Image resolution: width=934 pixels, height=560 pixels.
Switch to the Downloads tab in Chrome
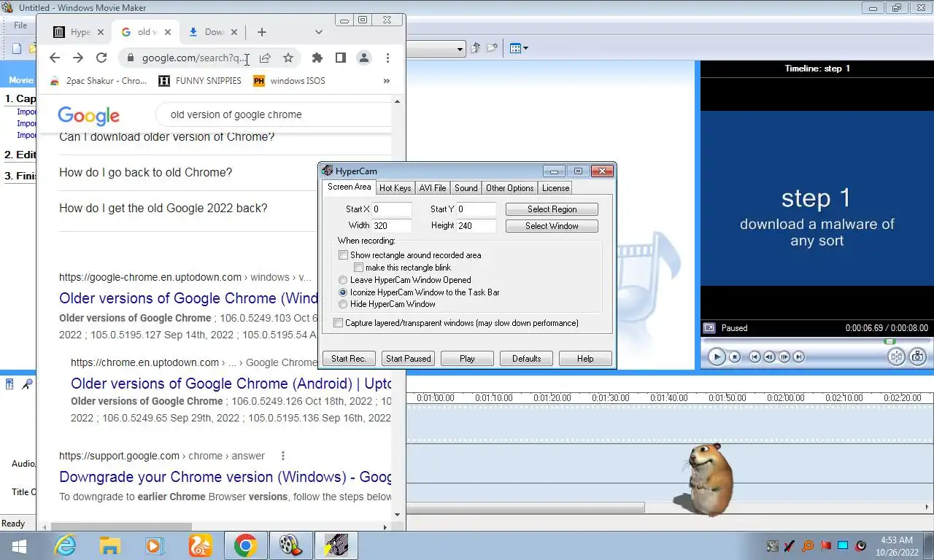point(207,32)
